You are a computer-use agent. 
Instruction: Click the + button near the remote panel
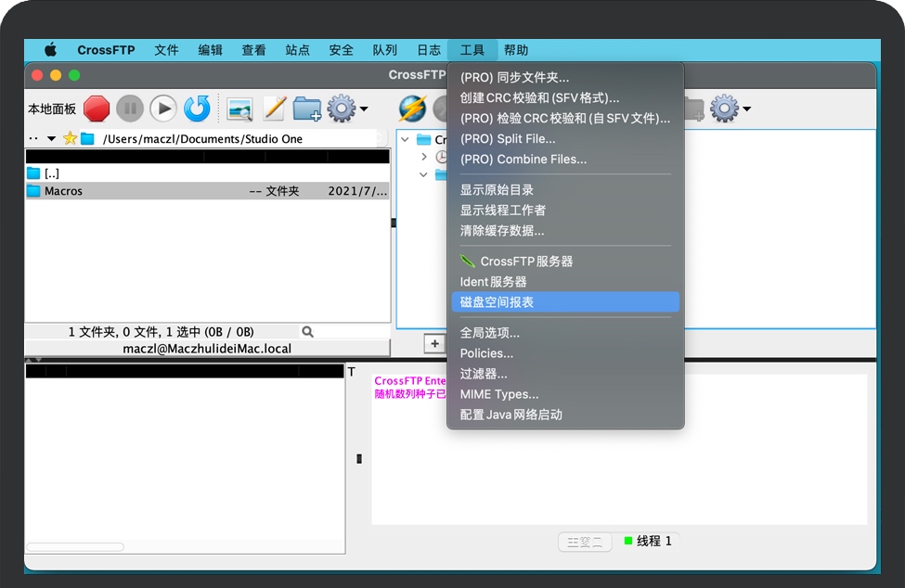coord(434,343)
